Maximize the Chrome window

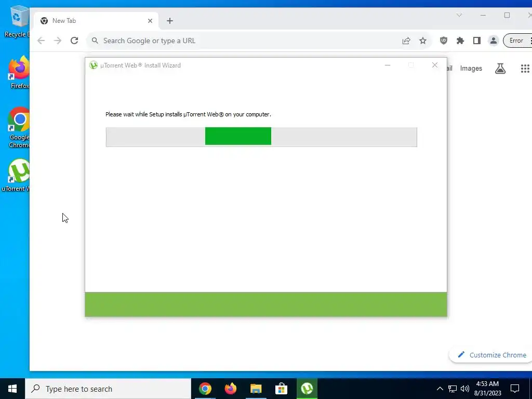click(507, 15)
